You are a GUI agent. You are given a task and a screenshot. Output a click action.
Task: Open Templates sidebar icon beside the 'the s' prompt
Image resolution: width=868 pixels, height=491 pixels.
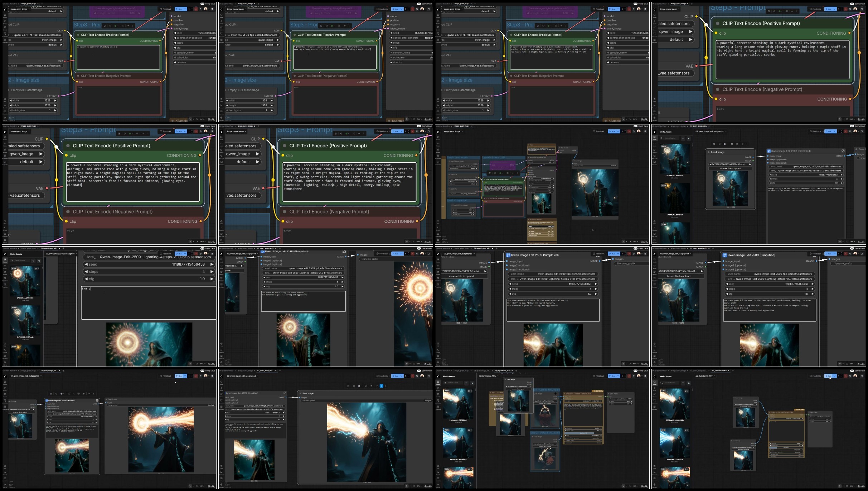pyautogui.click(x=5, y=284)
